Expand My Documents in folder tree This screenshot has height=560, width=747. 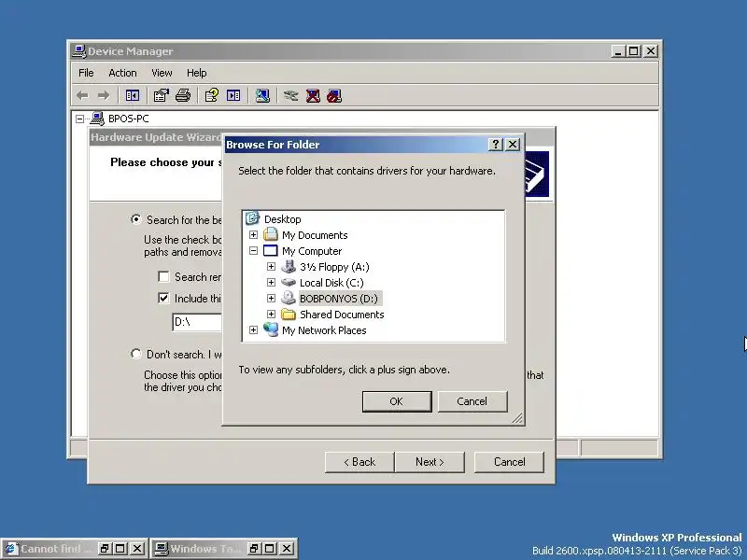point(253,235)
